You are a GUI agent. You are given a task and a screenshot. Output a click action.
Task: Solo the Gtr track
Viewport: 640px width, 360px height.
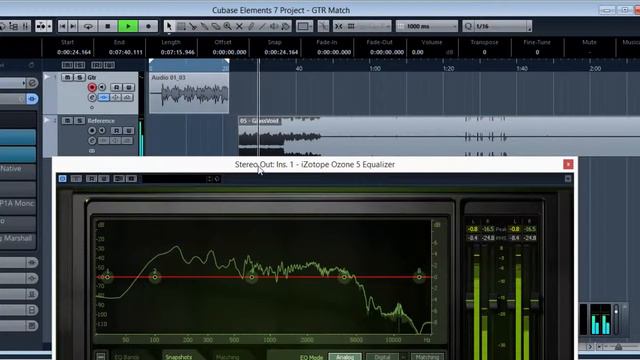[x=80, y=77]
